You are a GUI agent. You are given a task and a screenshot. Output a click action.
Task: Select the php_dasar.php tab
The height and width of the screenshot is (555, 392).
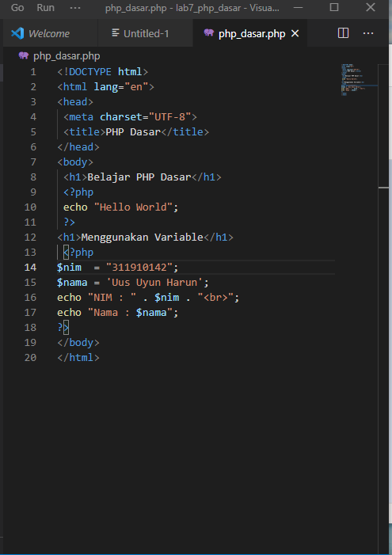[x=252, y=33]
